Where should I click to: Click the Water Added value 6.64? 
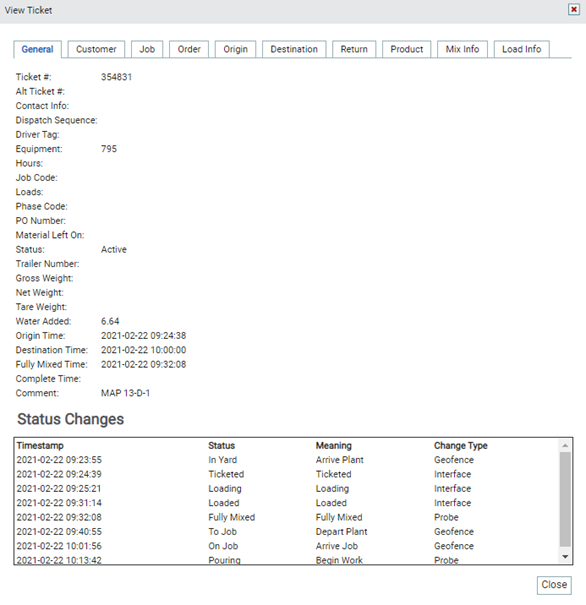click(110, 321)
